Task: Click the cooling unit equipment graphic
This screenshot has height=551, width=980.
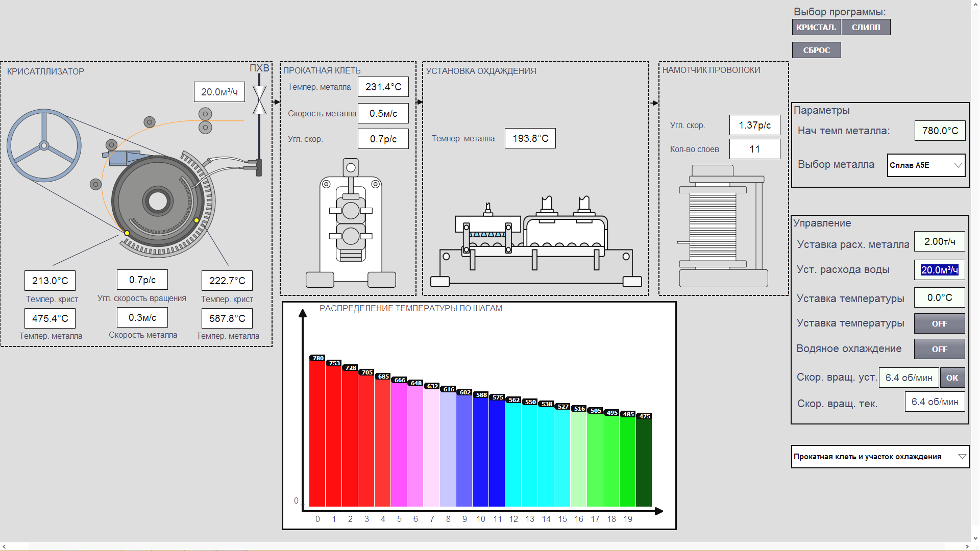Action: click(535, 242)
